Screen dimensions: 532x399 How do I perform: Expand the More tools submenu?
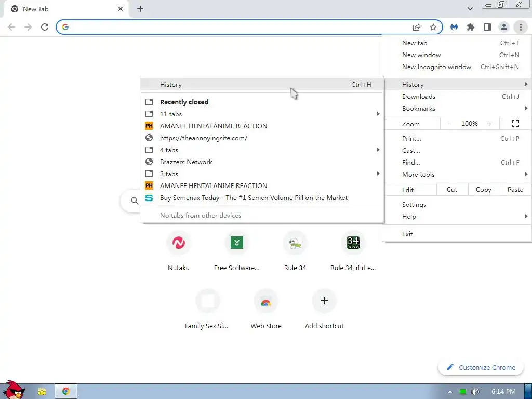click(457, 175)
